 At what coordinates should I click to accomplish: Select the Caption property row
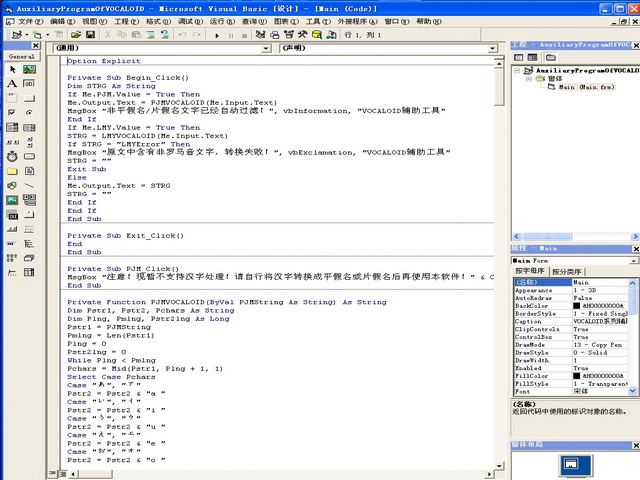pos(571,321)
